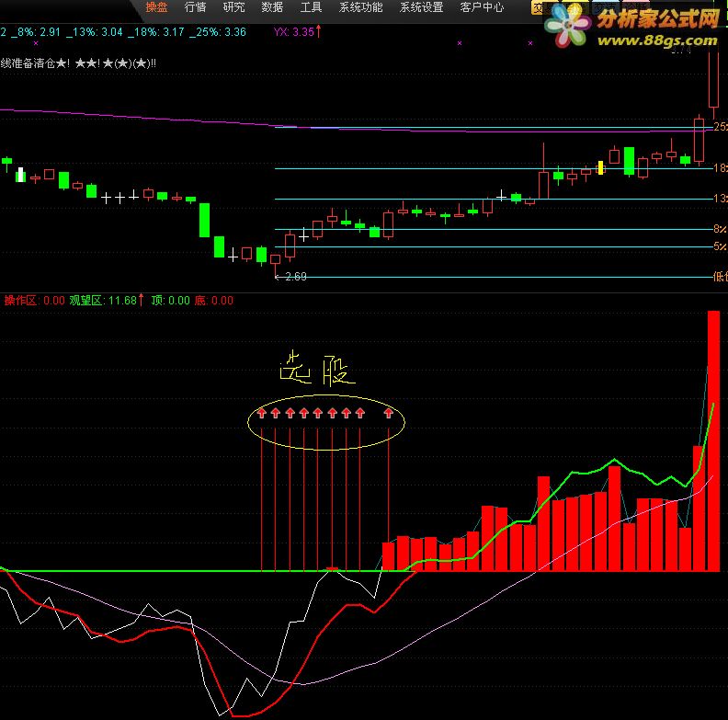Click the _13%: 3.04 indicator label
Screen dimensions: 728x720
(x=95, y=32)
